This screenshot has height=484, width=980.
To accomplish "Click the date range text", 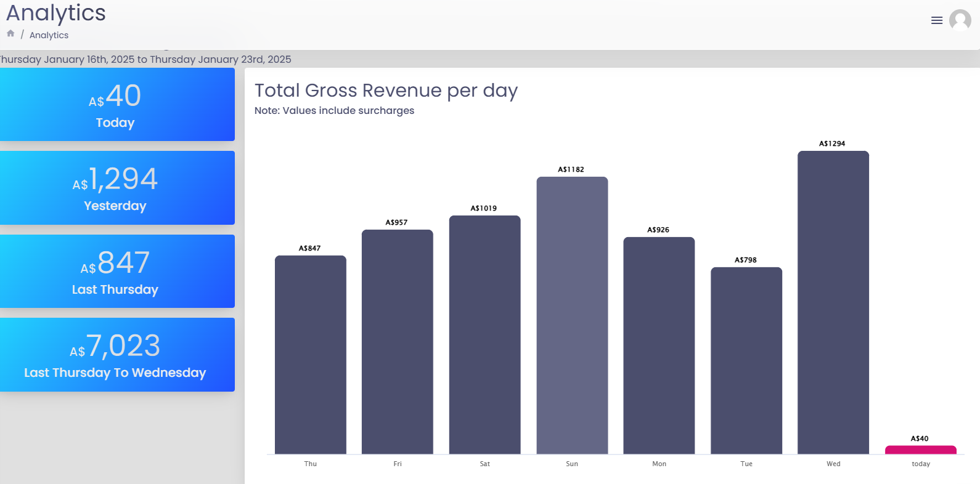I will [145, 59].
